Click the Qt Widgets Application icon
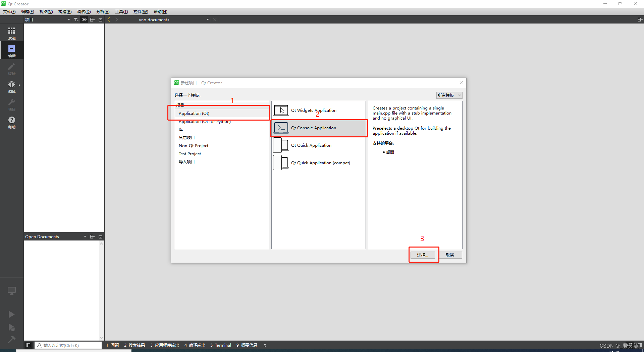The image size is (644, 352). [281, 110]
